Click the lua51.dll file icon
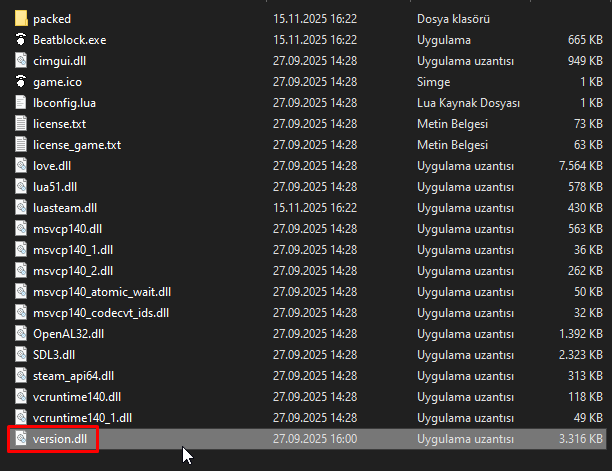 tap(21, 187)
